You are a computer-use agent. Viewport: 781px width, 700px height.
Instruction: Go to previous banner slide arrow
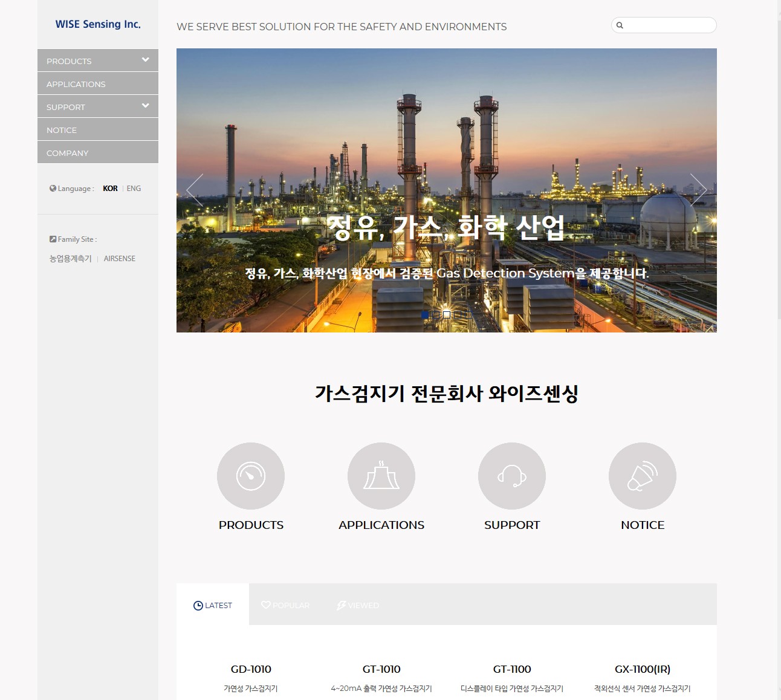pos(195,190)
